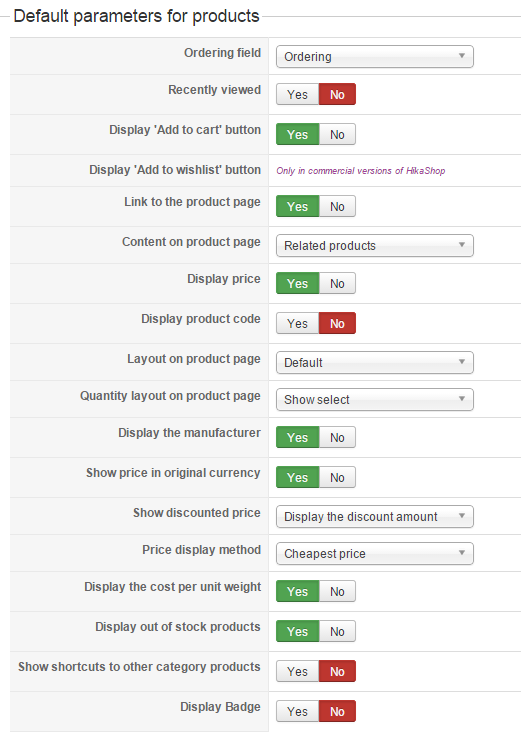This screenshot has height=735, width=521.
Task: Open the Ordering field dropdown
Action: tap(375, 57)
